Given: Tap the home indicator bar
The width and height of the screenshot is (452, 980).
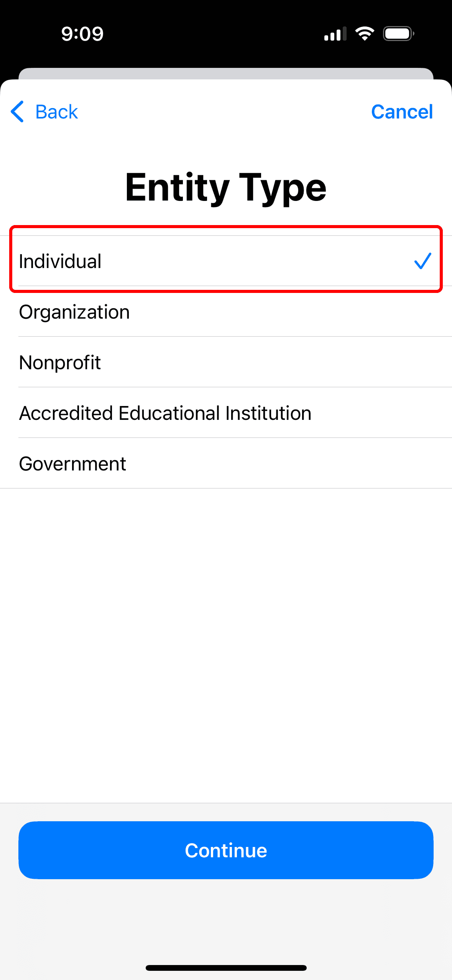Looking at the screenshot, I should point(226,968).
